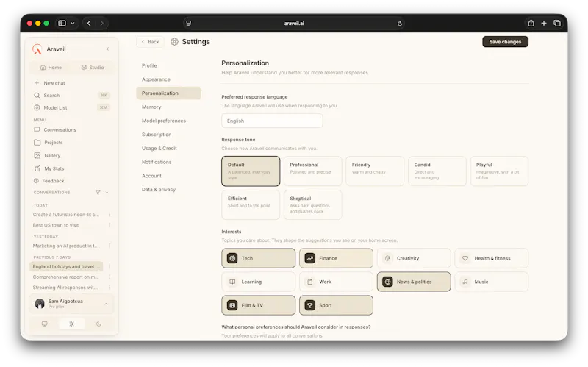
Task: Toggle the News & politics interest
Action: [414, 282]
